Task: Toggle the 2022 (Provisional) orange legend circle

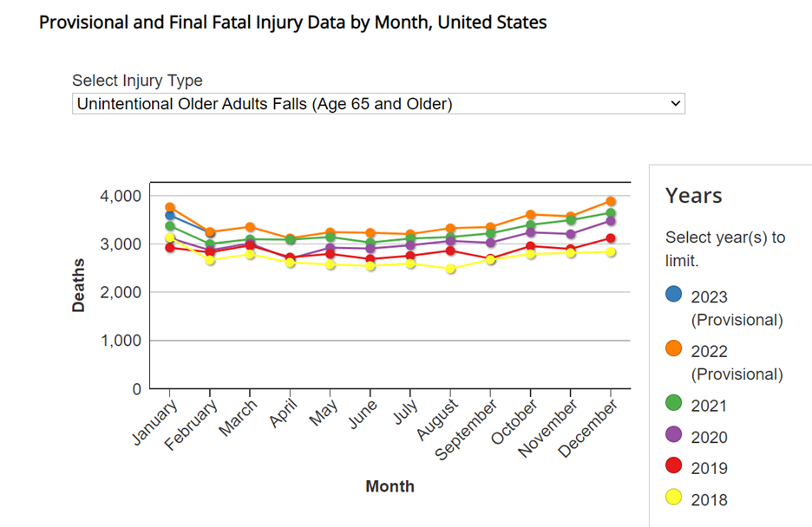Action: 674,348
